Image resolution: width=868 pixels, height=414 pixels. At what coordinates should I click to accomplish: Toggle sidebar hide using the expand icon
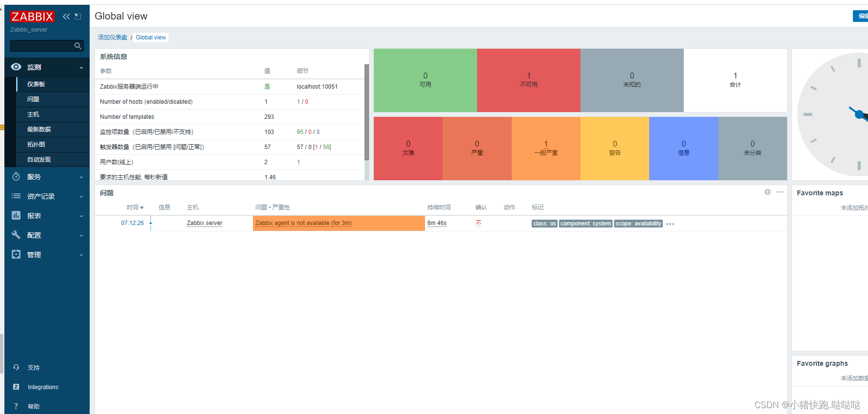pyautogui.click(x=78, y=17)
